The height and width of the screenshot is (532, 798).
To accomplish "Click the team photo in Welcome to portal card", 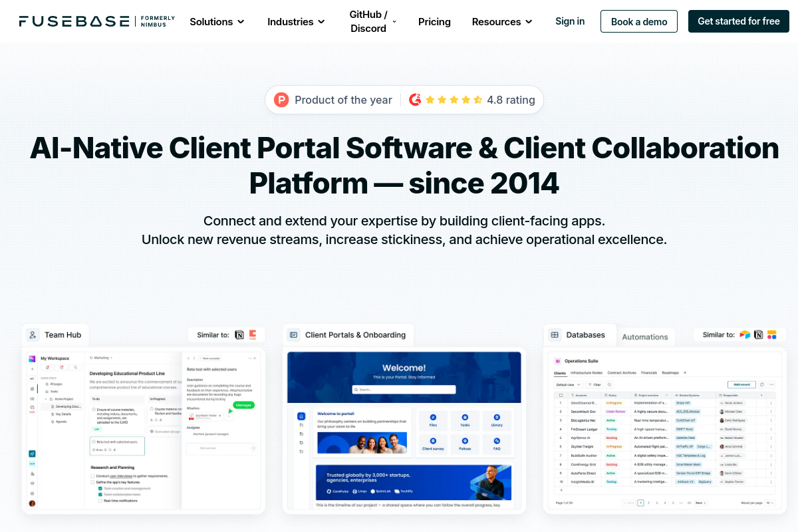I will click(x=362, y=442).
